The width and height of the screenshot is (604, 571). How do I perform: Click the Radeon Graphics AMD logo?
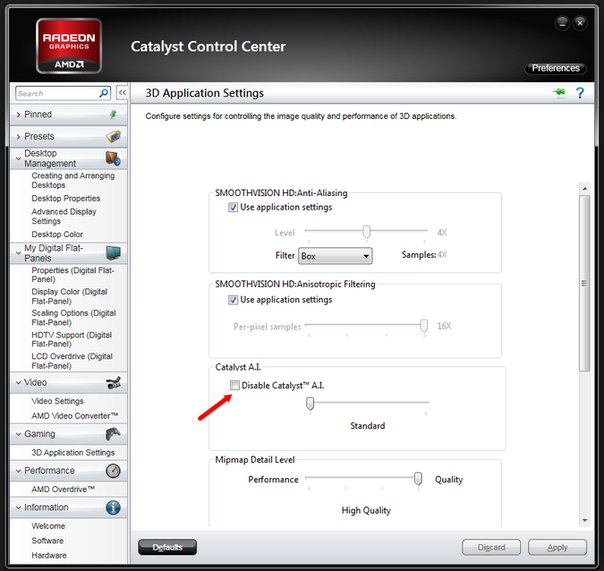69,46
